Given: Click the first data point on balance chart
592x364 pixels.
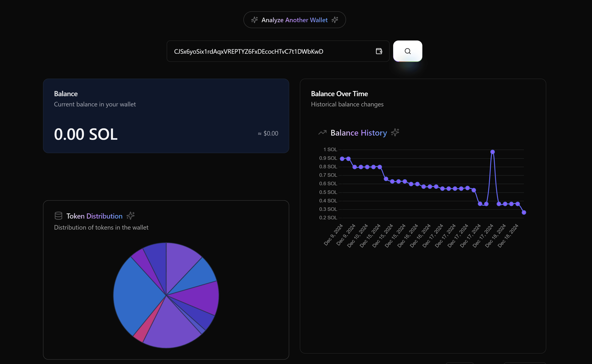Looking at the screenshot, I should point(342,159).
